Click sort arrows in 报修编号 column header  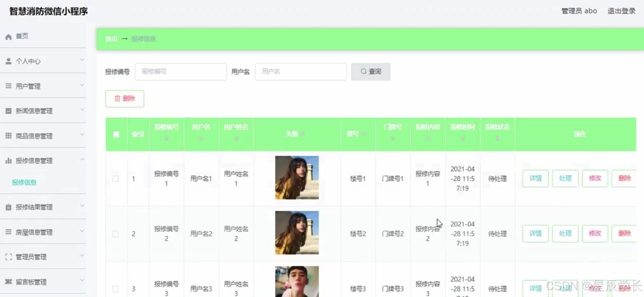point(166,138)
